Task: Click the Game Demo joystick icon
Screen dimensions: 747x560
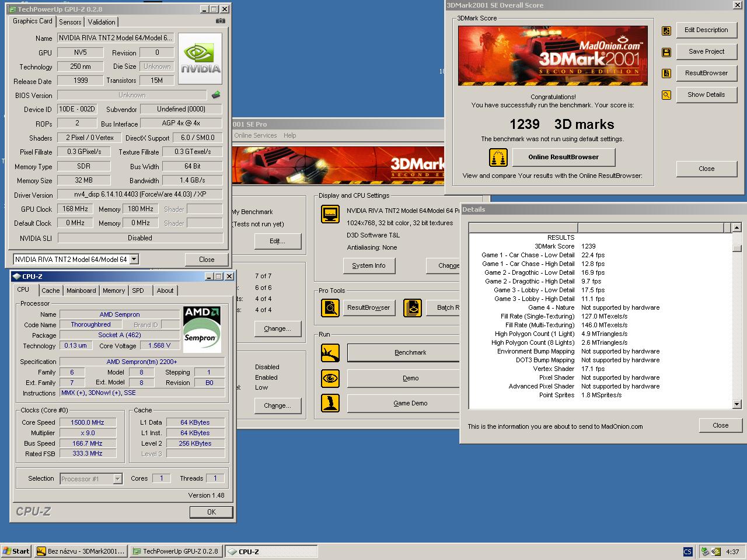Action: tap(330, 403)
